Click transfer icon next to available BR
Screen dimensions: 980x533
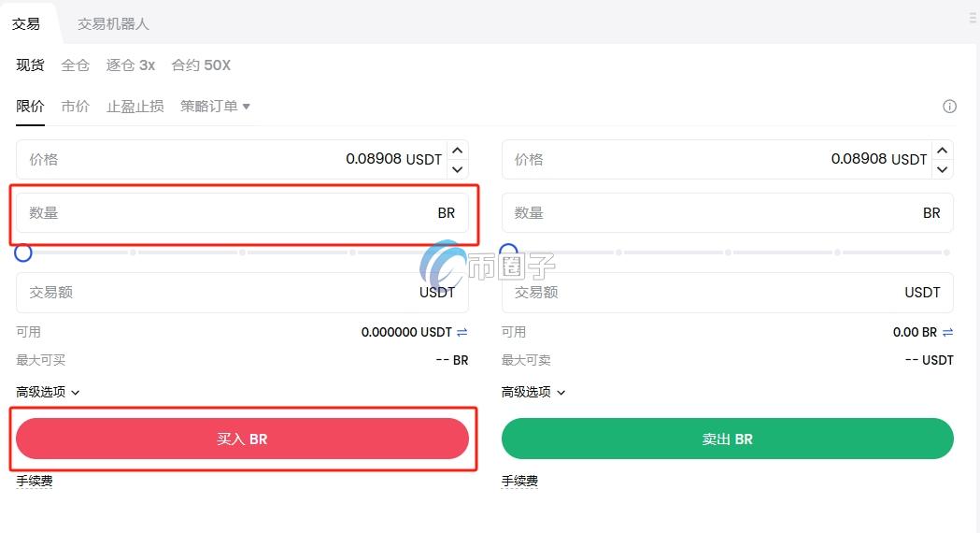point(947,332)
